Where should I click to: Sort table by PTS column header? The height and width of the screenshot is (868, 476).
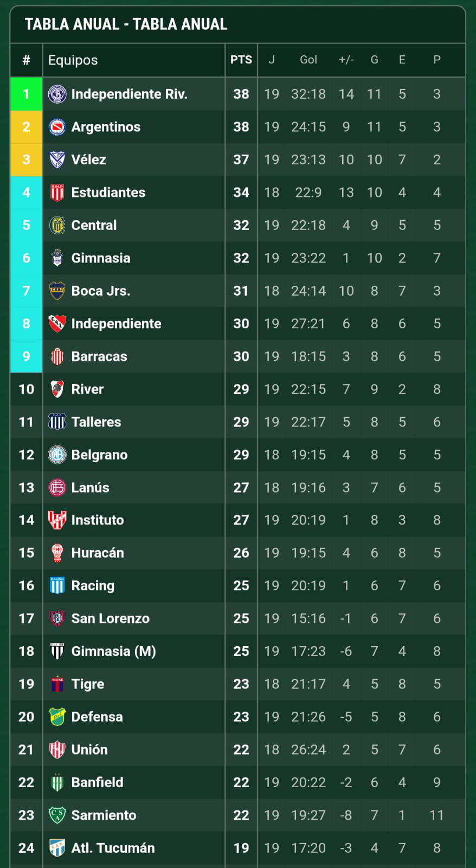click(x=241, y=60)
